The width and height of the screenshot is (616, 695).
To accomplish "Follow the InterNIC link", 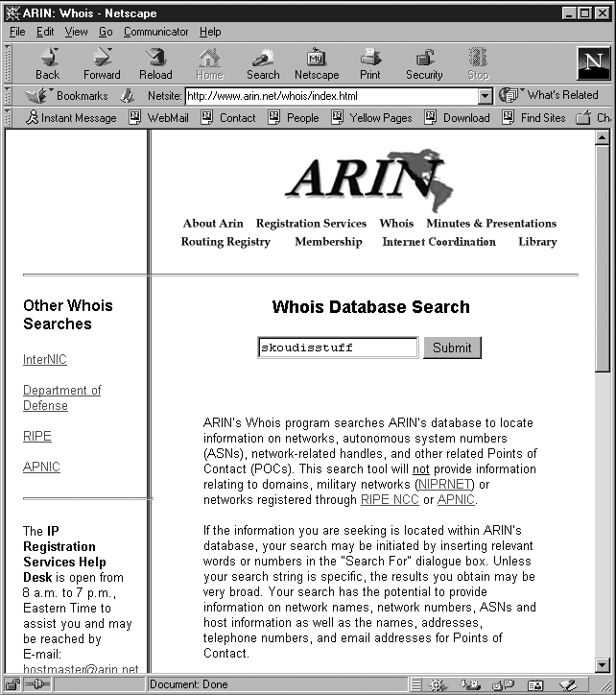I will coord(45,359).
